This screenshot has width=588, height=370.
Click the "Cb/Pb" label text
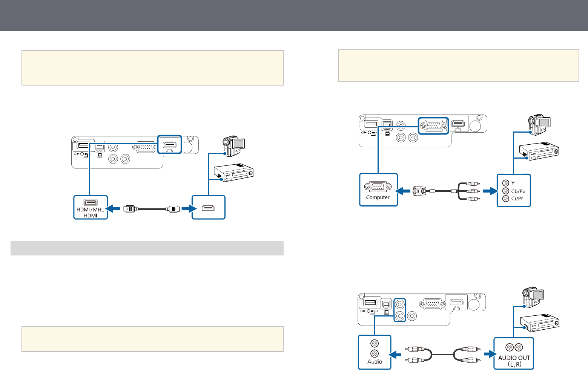518,191
